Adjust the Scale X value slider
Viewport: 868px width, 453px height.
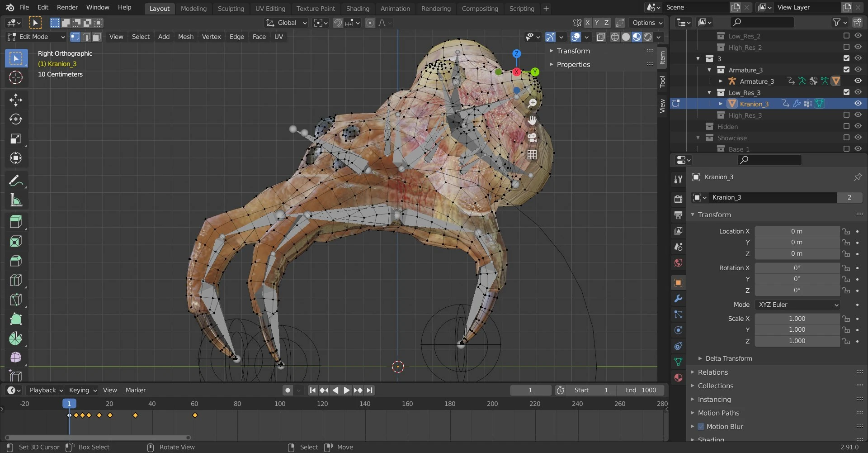[797, 319]
